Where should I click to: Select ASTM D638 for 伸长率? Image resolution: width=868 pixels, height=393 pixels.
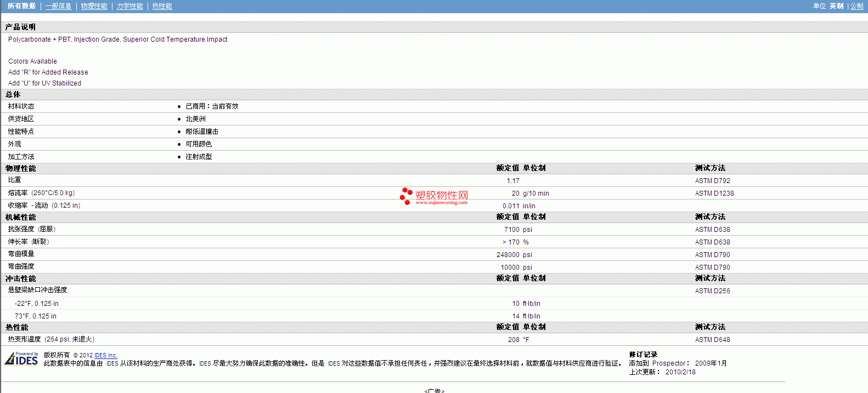(712, 242)
